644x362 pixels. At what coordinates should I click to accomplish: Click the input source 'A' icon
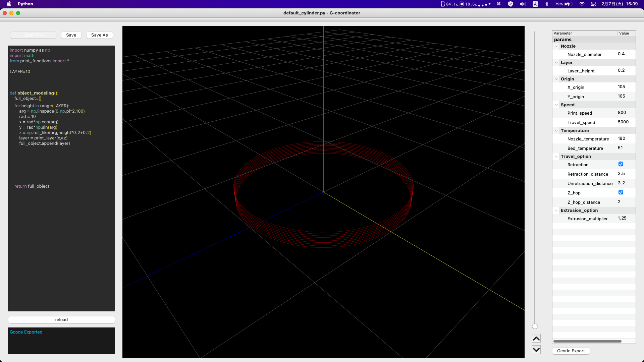coord(535,4)
